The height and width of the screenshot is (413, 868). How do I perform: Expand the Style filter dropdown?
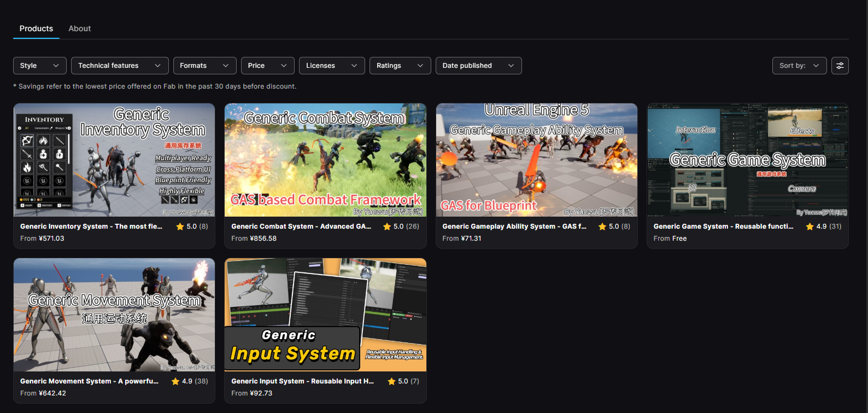pos(40,66)
